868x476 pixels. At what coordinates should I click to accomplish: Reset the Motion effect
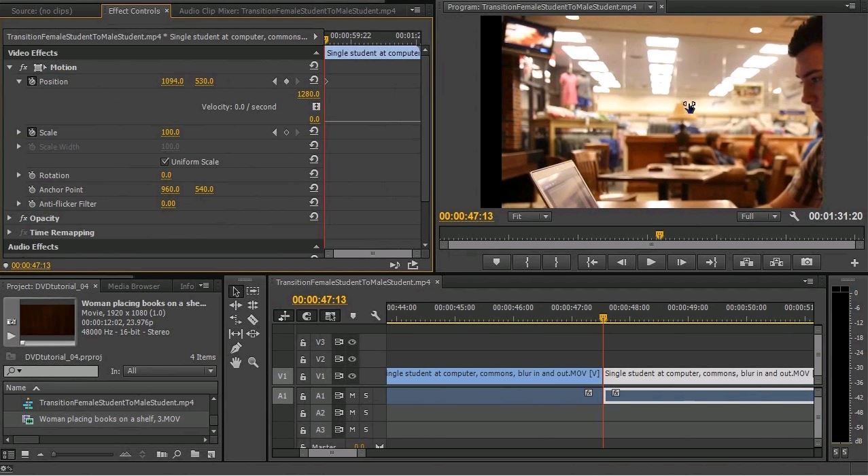pos(313,66)
